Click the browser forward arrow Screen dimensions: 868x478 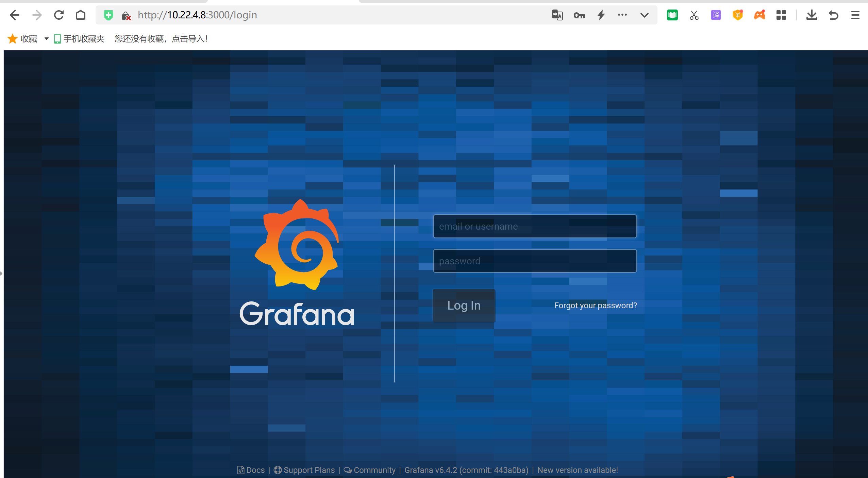tap(37, 15)
